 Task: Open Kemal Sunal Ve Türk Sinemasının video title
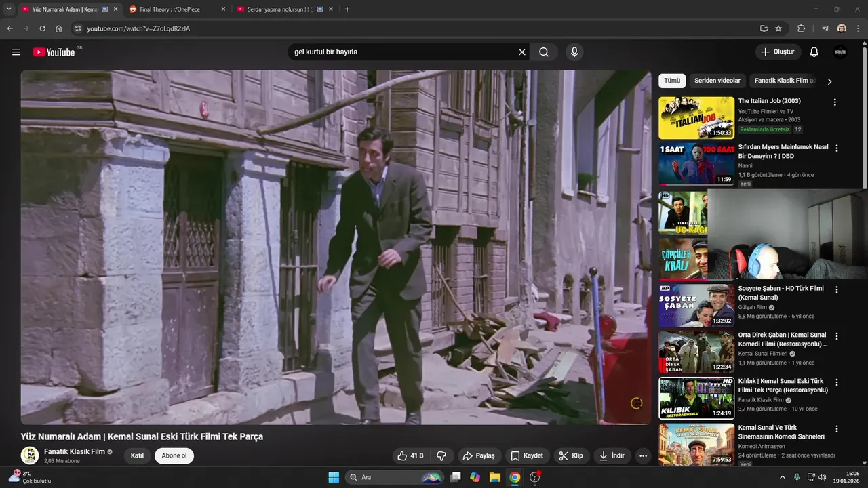coord(781,432)
